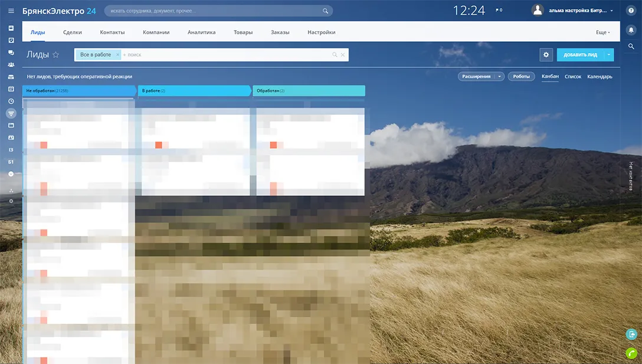This screenshot has height=364, width=642.
Task: Open the kanban gear settings button
Action: (x=546, y=55)
